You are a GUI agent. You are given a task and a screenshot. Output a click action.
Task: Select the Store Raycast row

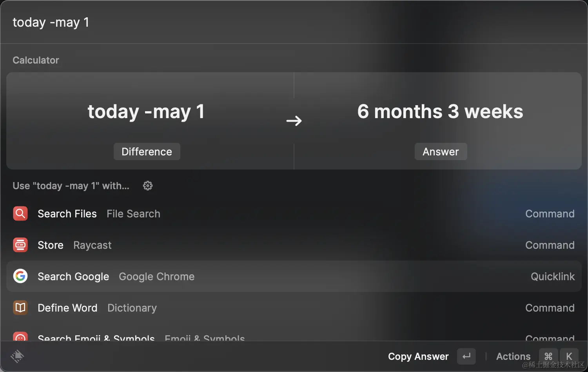tap(294, 245)
